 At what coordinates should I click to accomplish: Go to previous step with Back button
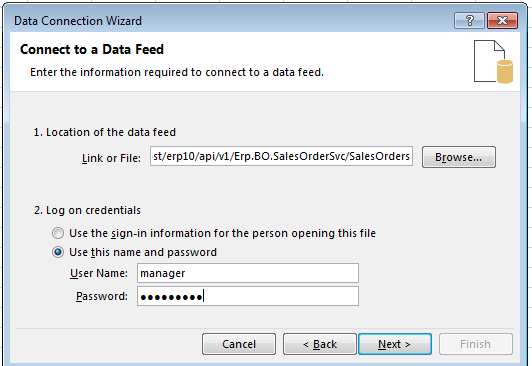click(x=320, y=344)
